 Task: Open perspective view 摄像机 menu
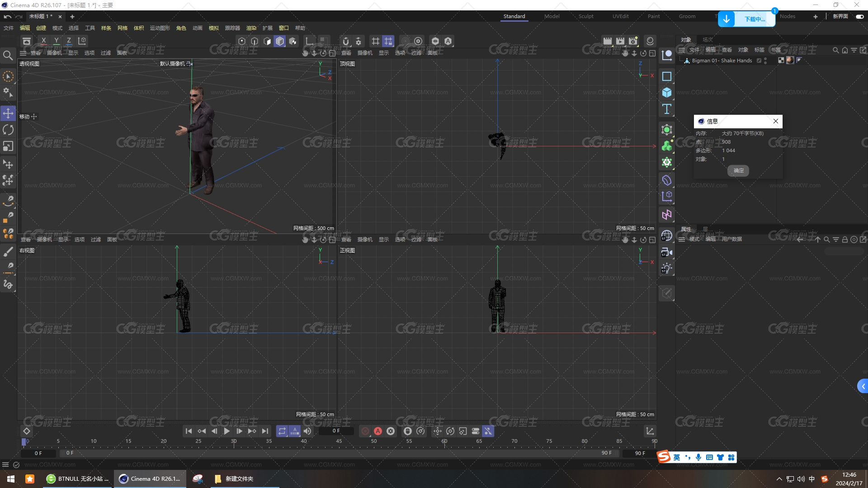(54, 53)
